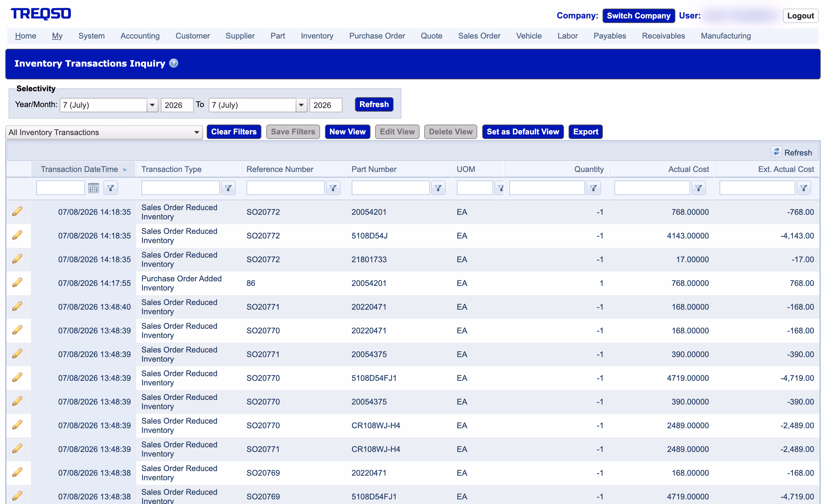Edit SO20770 row for part 20220471
The height and width of the screenshot is (504, 826).
tap(17, 330)
